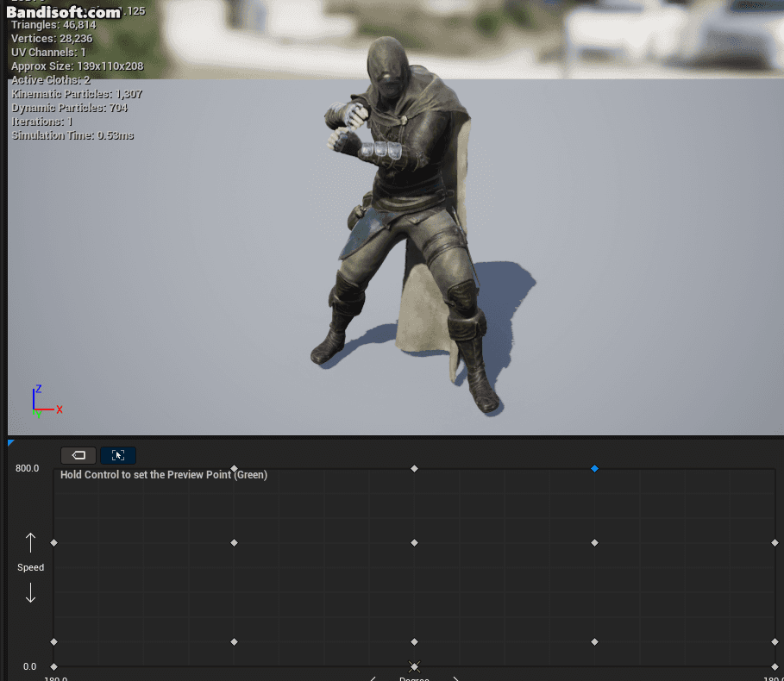Click the Speed axis label

[30, 567]
